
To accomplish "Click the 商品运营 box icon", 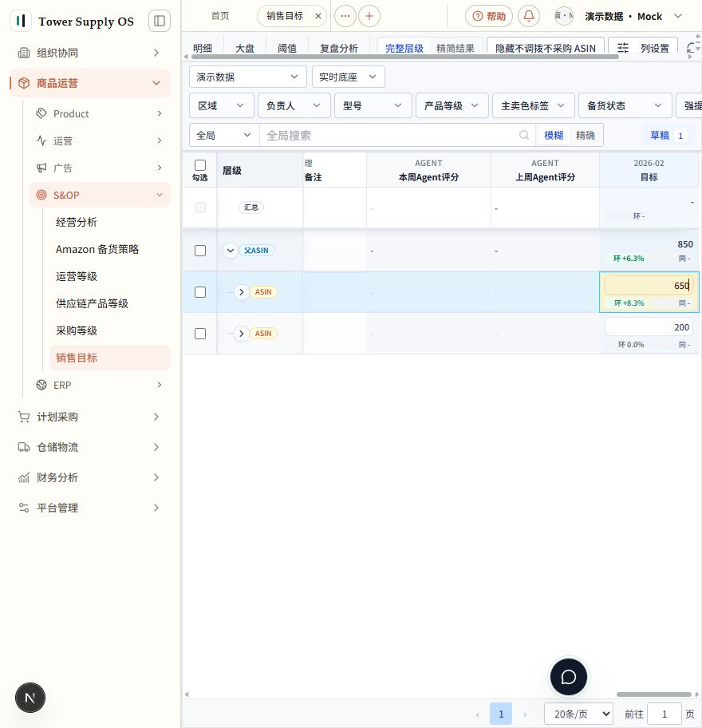I will point(24,83).
